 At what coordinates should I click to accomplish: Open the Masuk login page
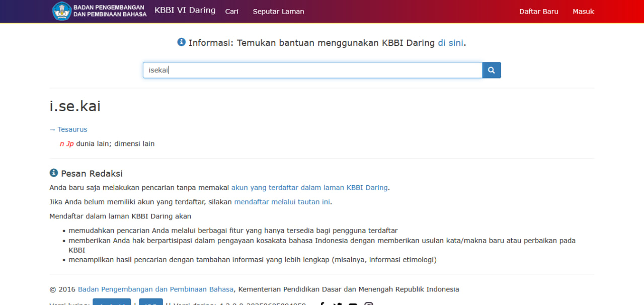[584, 11]
